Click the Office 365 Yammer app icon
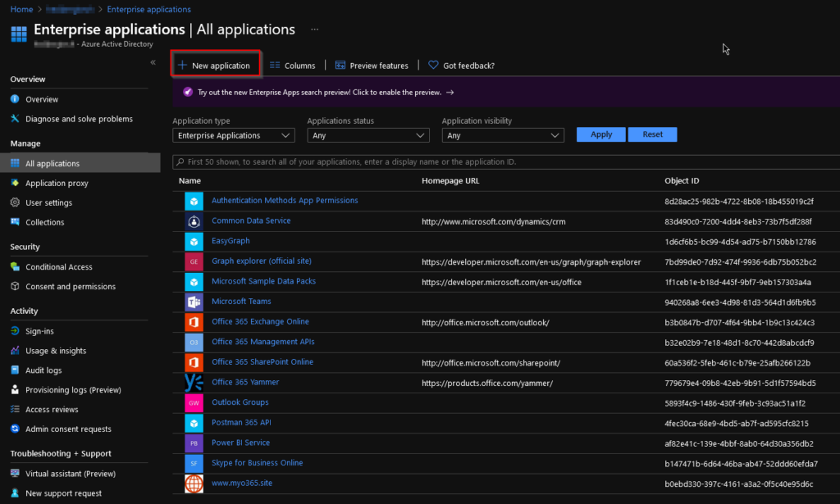Image resolution: width=840 pixels, height=504 pixels. [x=194, y=383]
